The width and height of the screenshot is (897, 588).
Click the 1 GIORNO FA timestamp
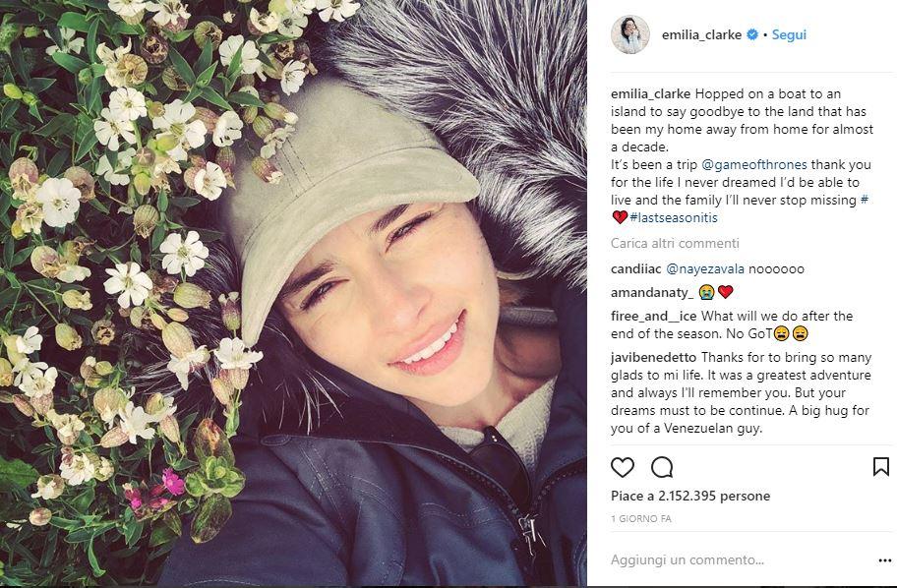pos(641,519)
